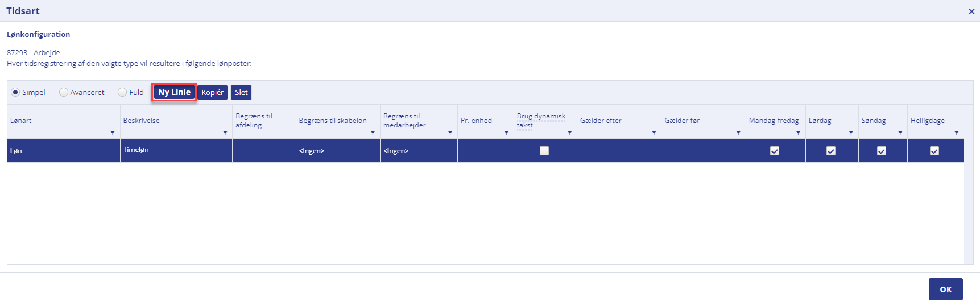Open filter arrow for Begræns til skabelon

(373, 133)
